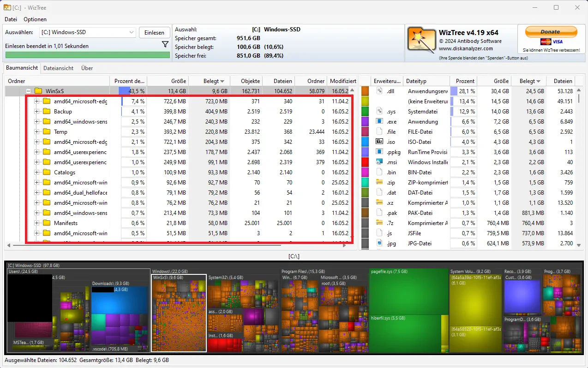The width and height of the screenshot is (588, 368).
Task: Click the .7z archive icon
Action: [380, 223]
